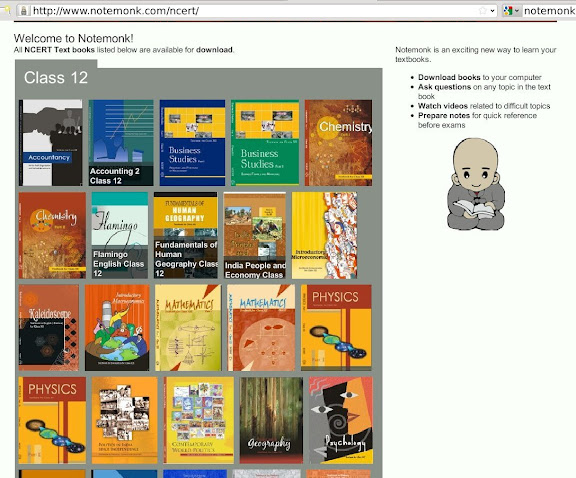Click the 'Download books' bullet text
Screen dimensions: 576x478
click(x=449, y=77)
